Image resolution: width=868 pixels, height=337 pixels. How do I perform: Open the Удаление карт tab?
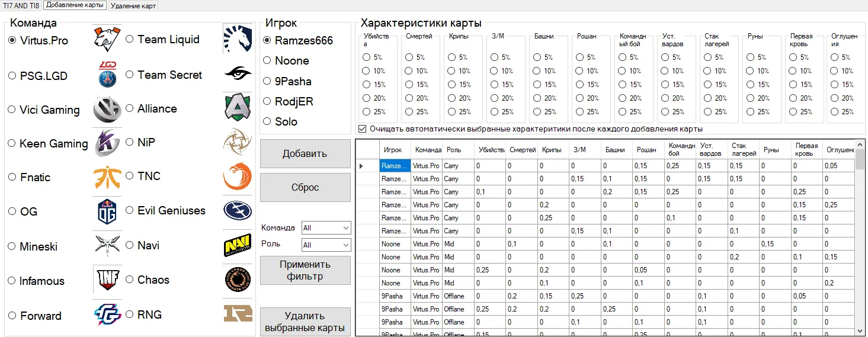pos(133,5)
